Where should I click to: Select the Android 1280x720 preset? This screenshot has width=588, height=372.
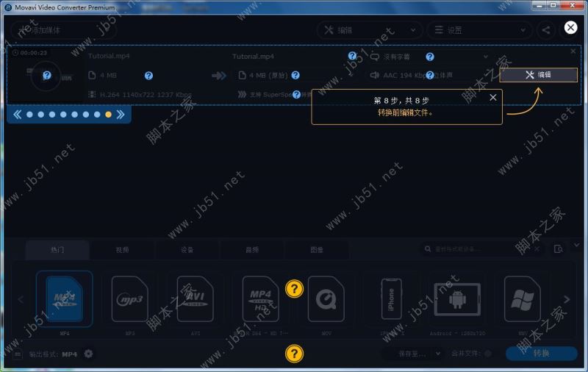pos(457,299)
